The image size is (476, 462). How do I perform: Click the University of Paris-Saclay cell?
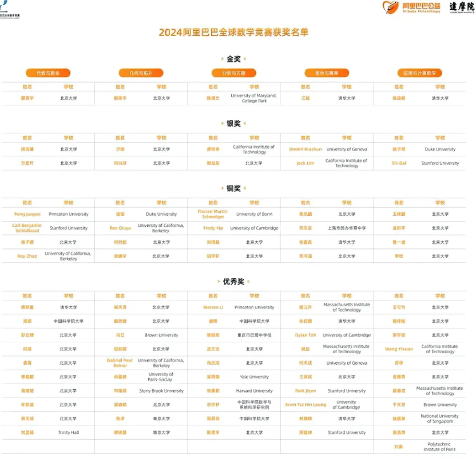click(161, 377)
